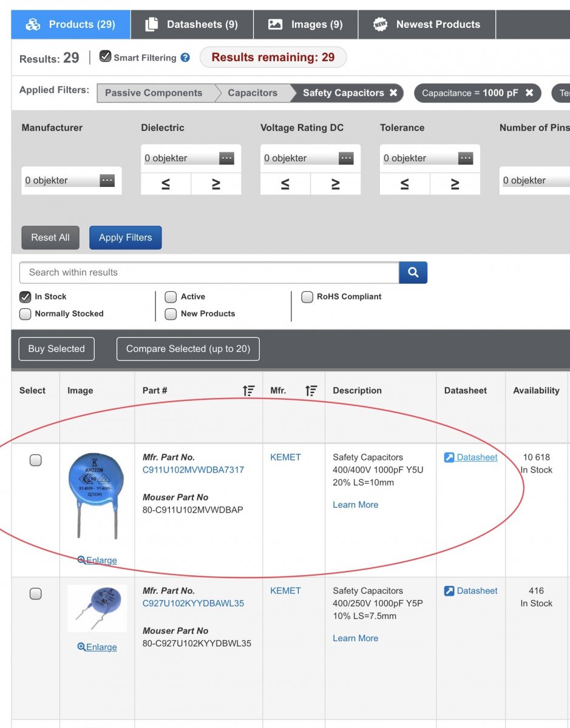
Task: Check the RoHS Compliant checkbox
Action: (x=307, y=297)
